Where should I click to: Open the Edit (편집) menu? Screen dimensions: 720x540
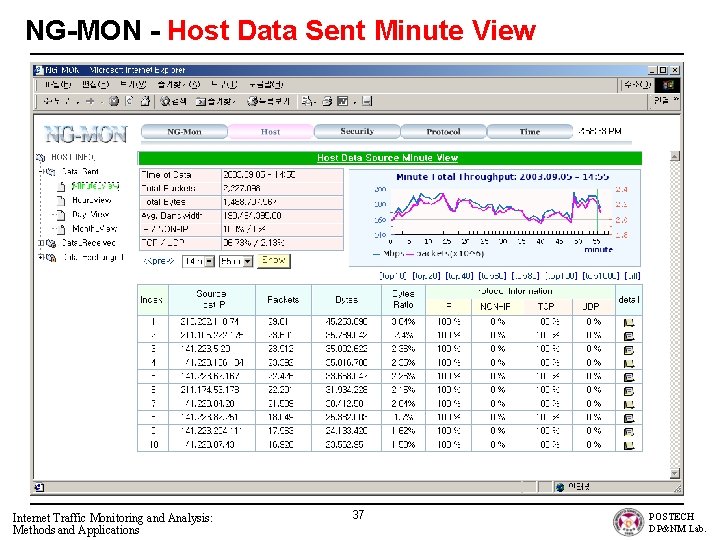(95, 84)
